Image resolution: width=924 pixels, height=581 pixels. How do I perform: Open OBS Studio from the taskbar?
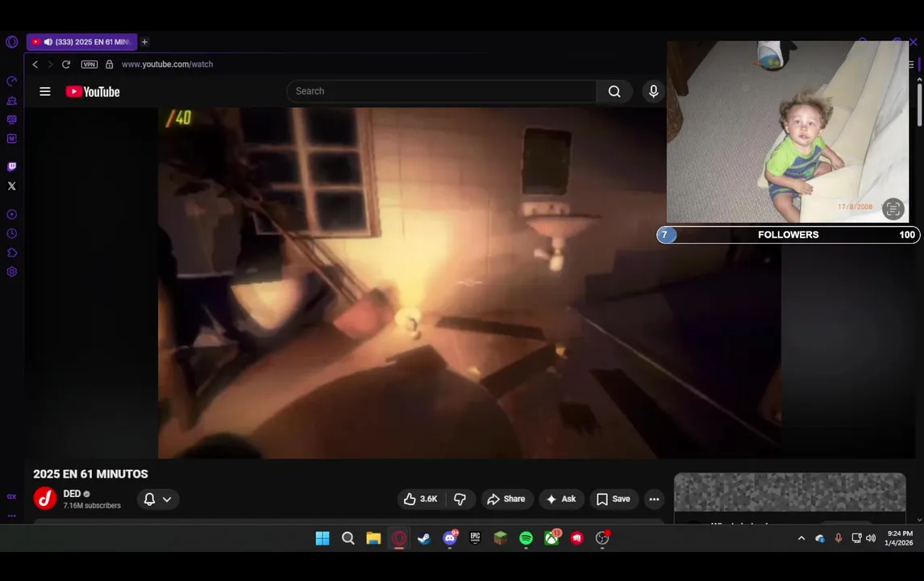pyautogui.click(x=602, y=538)
